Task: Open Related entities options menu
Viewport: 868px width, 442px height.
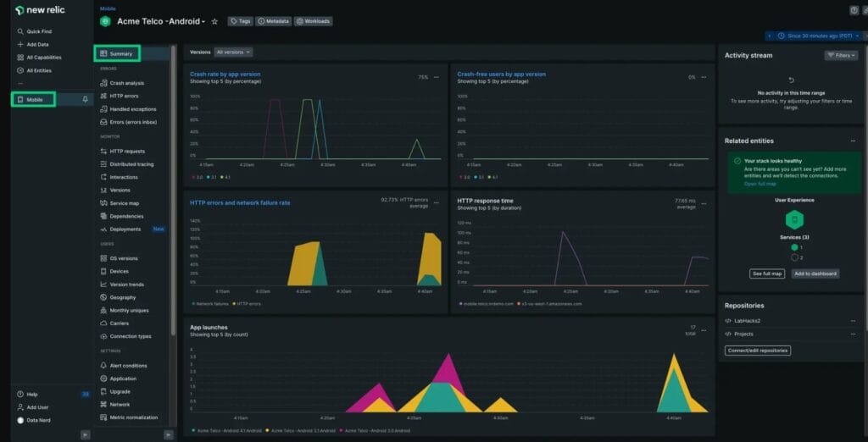Action: point(853,141)
